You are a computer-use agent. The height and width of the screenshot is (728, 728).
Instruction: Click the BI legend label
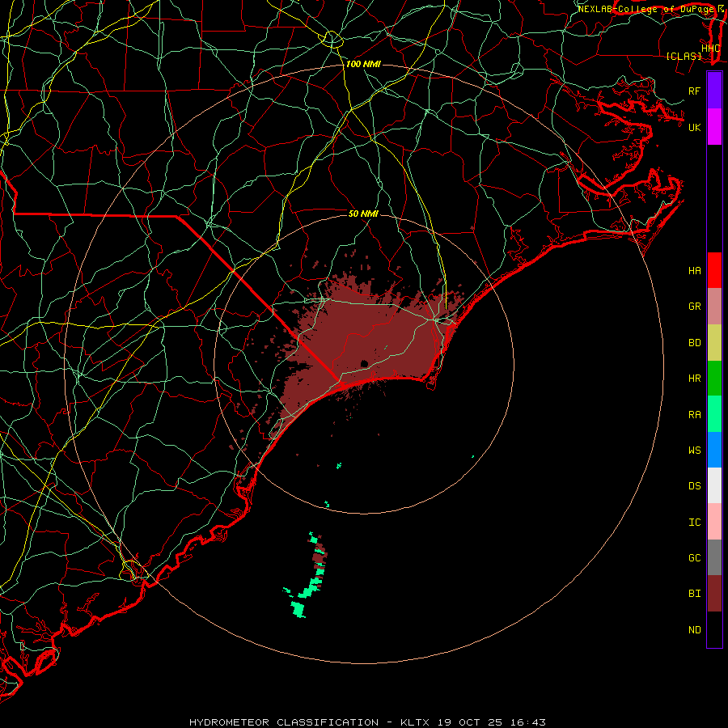click(x=694, y=594)
